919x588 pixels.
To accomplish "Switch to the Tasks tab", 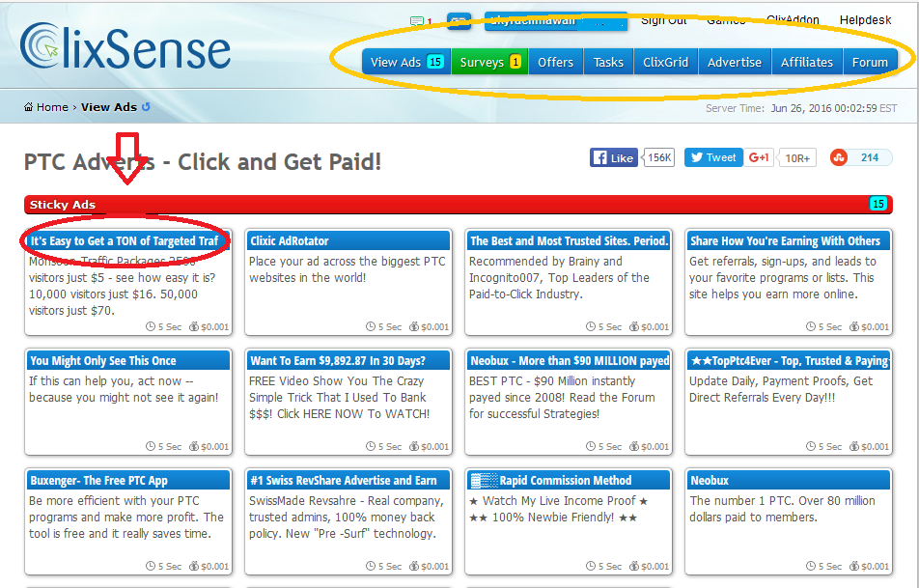I will point(608,62).
